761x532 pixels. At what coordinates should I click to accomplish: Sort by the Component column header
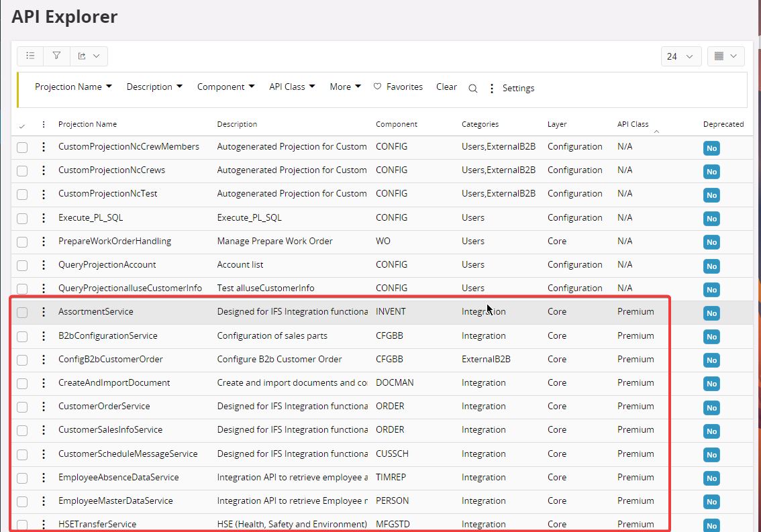[x=396, y=124]
